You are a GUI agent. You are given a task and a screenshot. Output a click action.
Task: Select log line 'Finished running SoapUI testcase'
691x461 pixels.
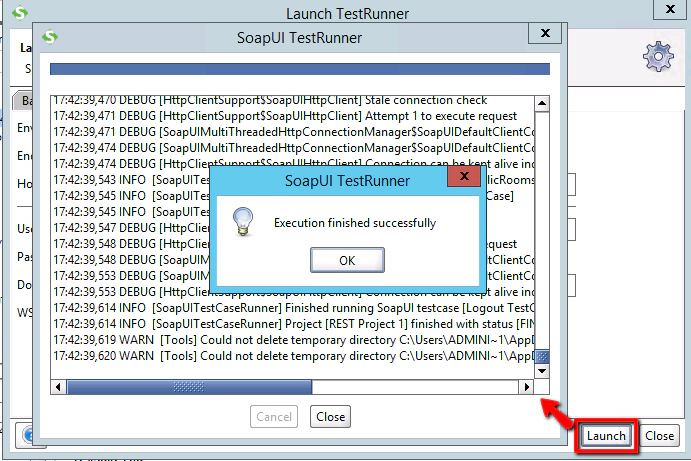click(x=293, y=308)
